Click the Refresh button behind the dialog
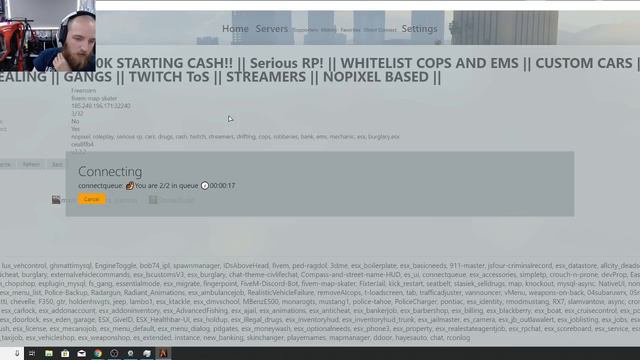 pos(31,164)
